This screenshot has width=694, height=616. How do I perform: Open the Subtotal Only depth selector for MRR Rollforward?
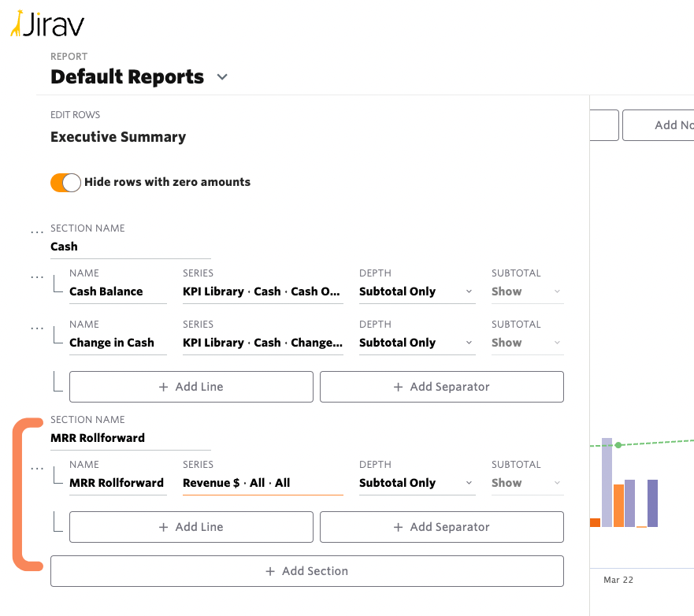pos(416,482)
